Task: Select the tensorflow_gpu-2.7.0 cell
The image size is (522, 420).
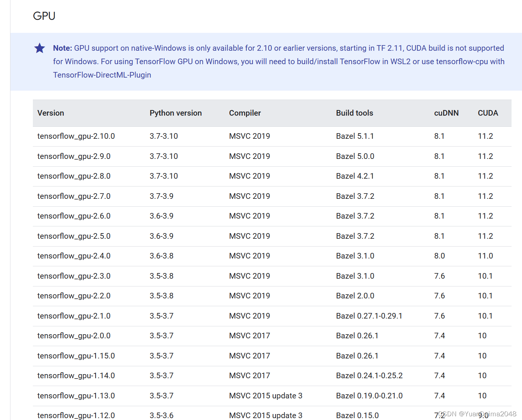Action: click(x=74, y=196)
